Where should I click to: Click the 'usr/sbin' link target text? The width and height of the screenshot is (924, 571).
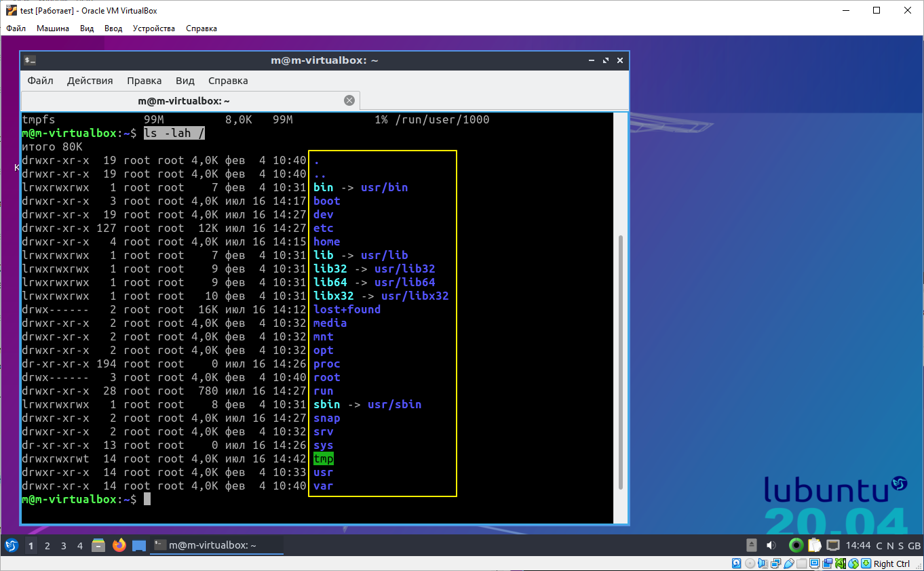point(394,404)
